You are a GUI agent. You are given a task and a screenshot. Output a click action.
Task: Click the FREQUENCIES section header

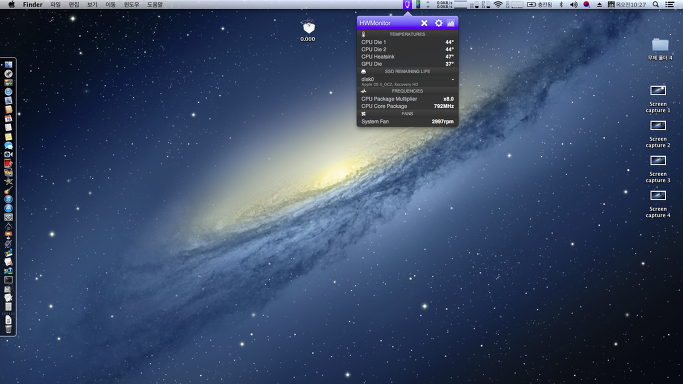pyautogui.click(x=407, y=91)
